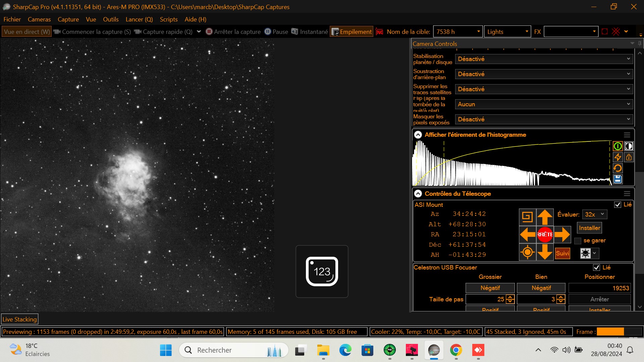Click the Suivi tracking button

(562, 253)
